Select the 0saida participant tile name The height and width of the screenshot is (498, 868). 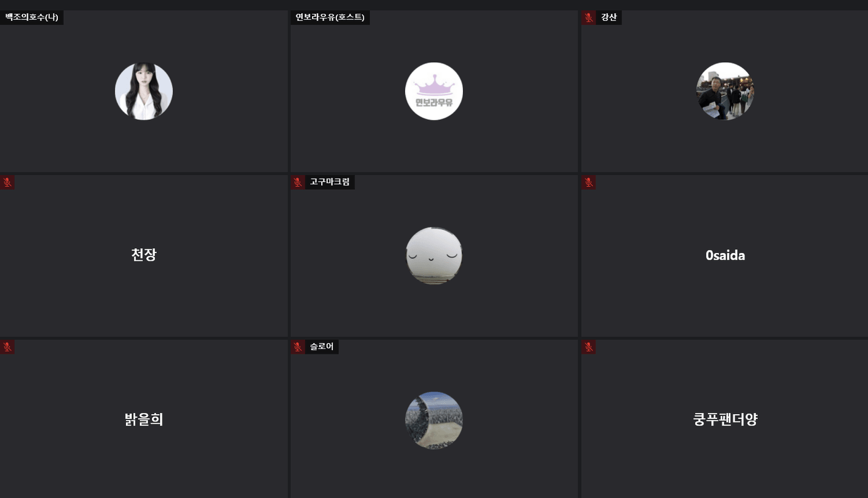click(x=725, y=255)
